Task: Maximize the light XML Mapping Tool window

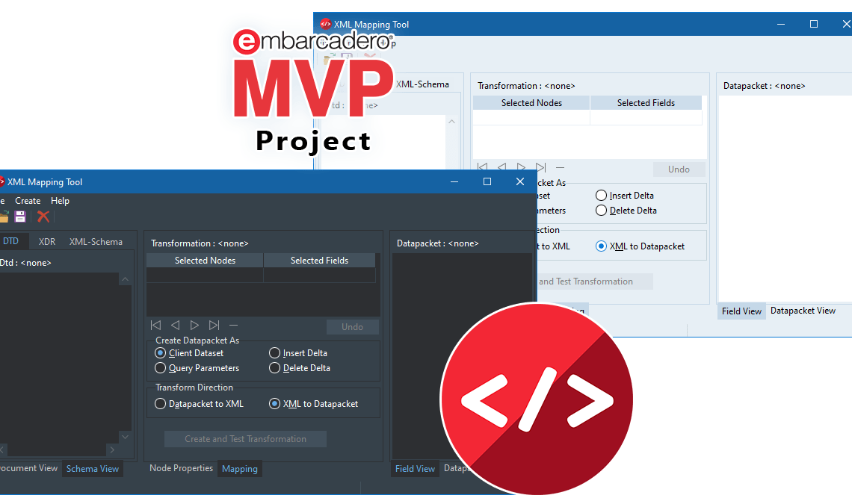Action: click(813, 24)
